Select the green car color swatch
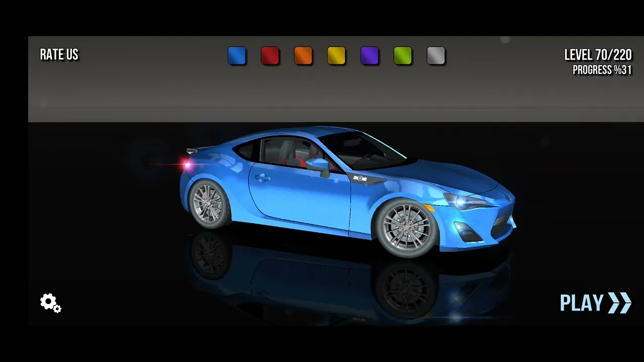 [403, 56]
